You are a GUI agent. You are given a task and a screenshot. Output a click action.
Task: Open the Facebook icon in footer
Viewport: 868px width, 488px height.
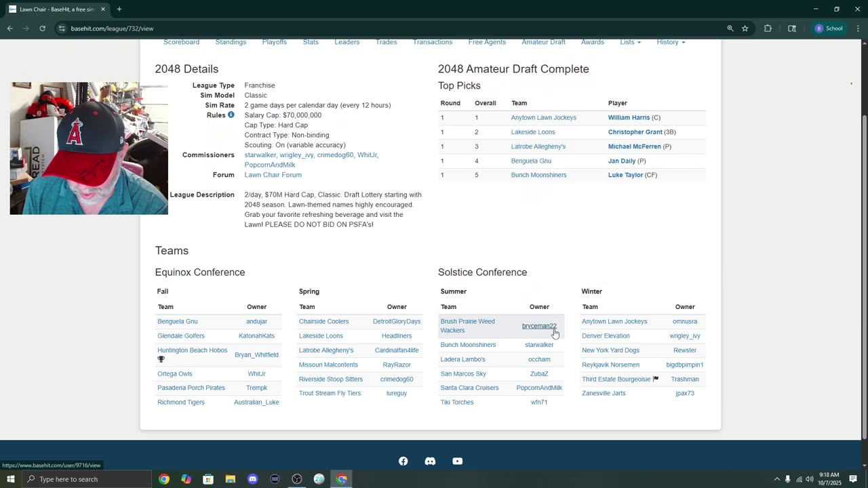(x=403, y=461)
